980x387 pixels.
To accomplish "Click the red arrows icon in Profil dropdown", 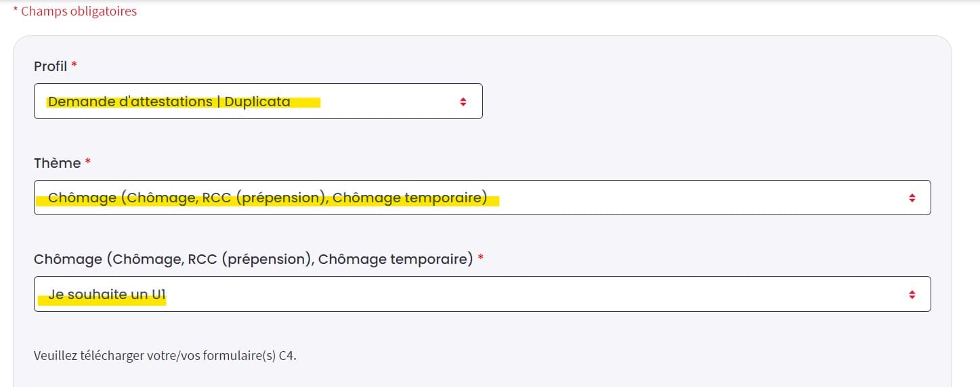I will coord(463,101).
